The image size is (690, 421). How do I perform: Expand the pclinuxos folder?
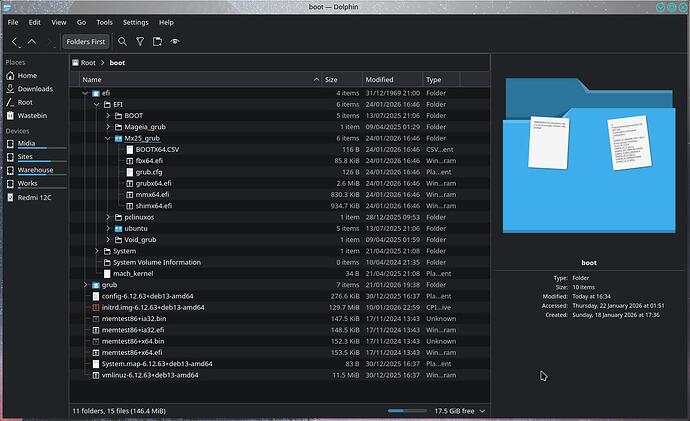coord(108,216)
